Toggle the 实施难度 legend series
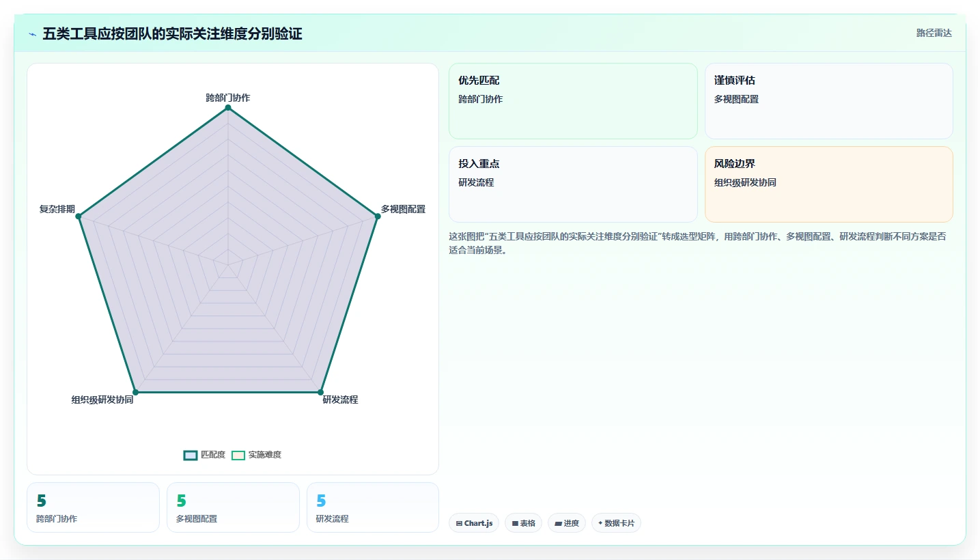980x560 pixels. pyautogui.click(x=256, y=455)
